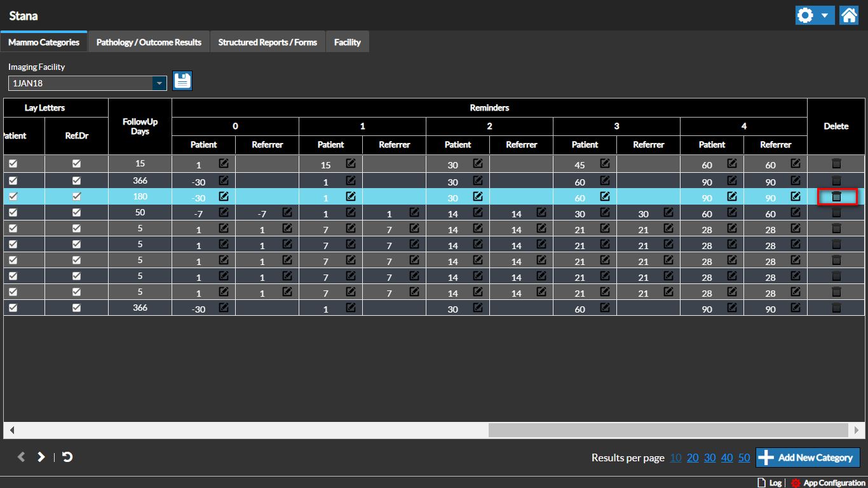Switch to Pathology / Outcome Results tab
868x488 pixels.
point(149,43)
